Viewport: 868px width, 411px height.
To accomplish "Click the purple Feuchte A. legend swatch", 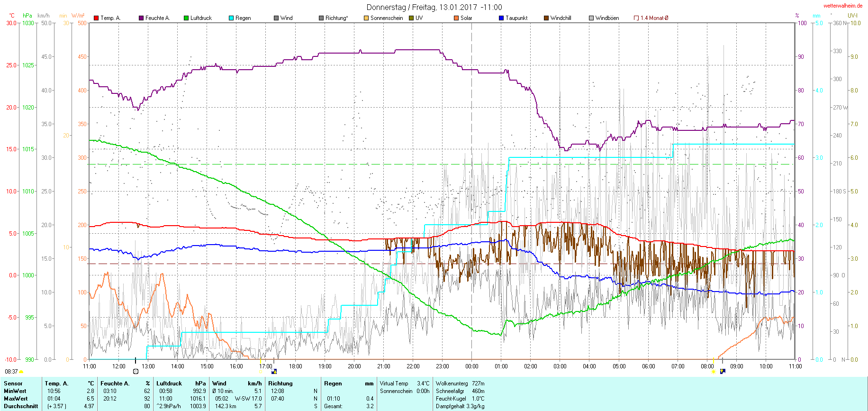I will tap(141, 18).
